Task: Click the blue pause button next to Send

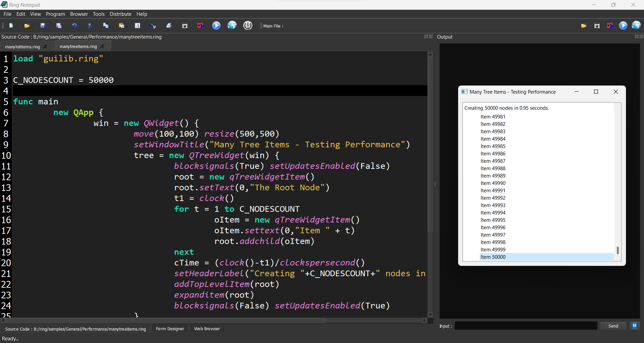Action: (x=635, y=326)
